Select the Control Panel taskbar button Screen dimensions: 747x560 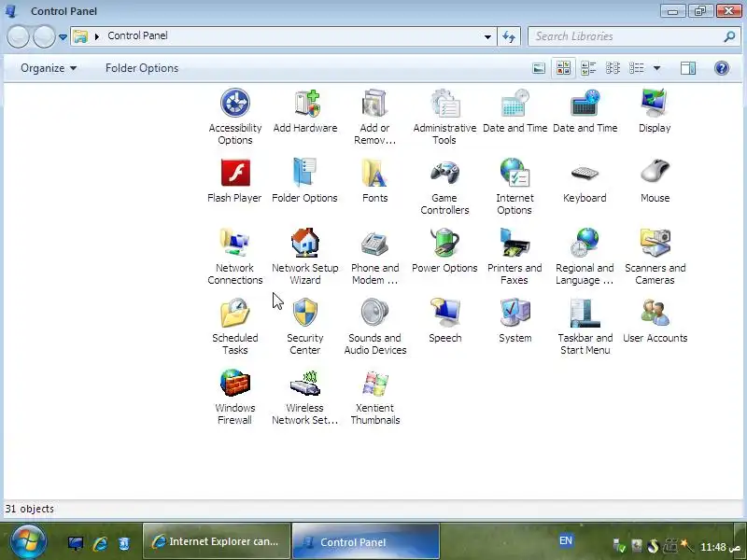(x=366, y=541)
